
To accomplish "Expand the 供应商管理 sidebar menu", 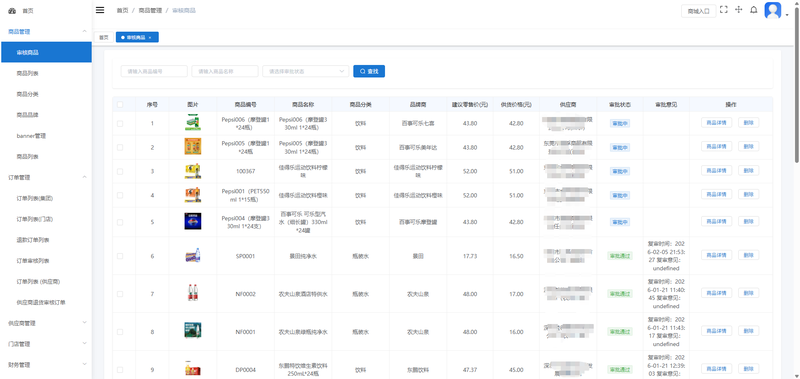I will pos(46,323).
